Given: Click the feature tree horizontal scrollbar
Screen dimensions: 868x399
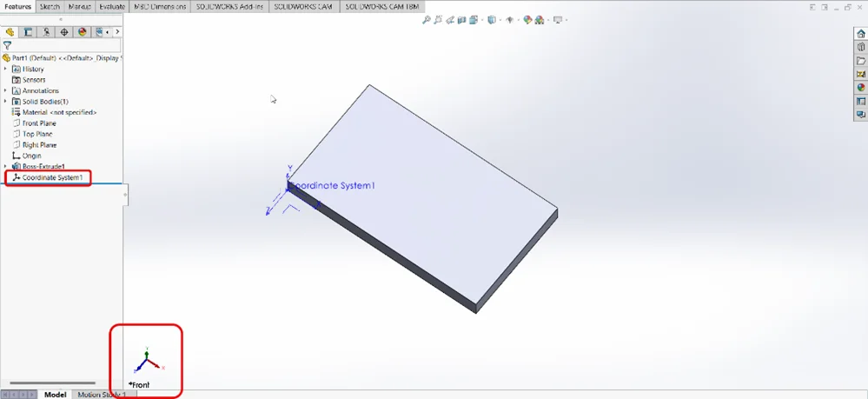Looking at the screenshot, I should click(52, 382).
